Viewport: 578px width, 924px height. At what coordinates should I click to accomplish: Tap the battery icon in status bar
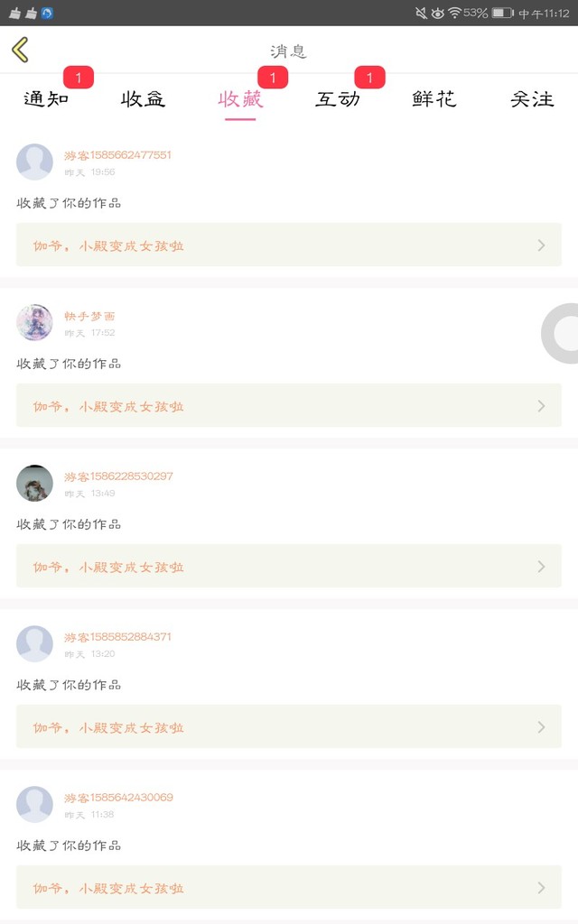click(x=502, y=13)
